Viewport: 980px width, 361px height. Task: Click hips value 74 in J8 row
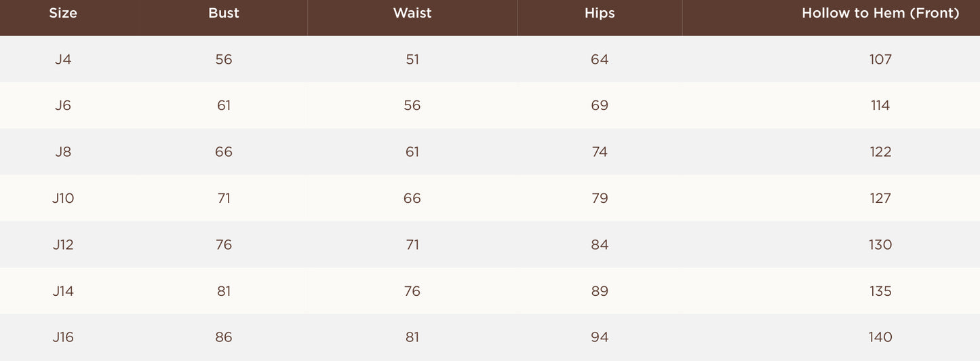pos(600,152)
